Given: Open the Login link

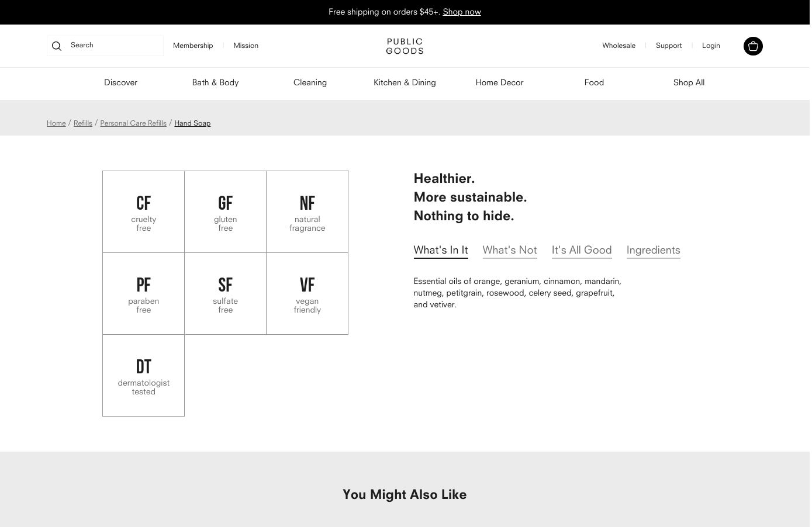Looking at the screenshot, I should pyautogui.click(x=711, y=46).
